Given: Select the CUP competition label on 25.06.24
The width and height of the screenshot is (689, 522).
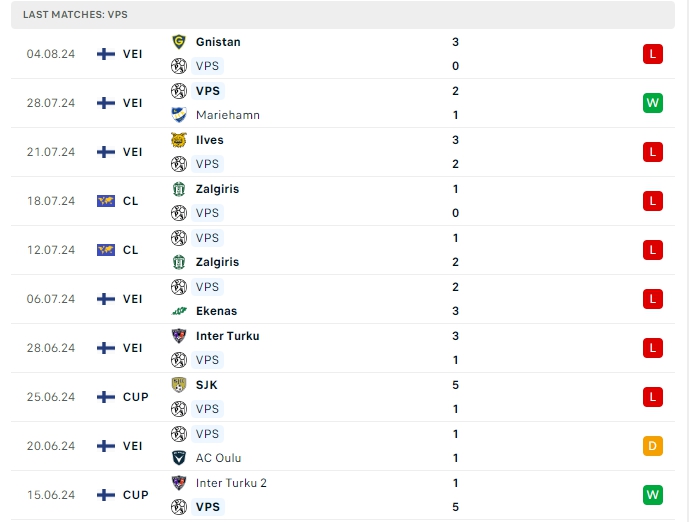Looking at the screenshot, I should coord(136,397).
